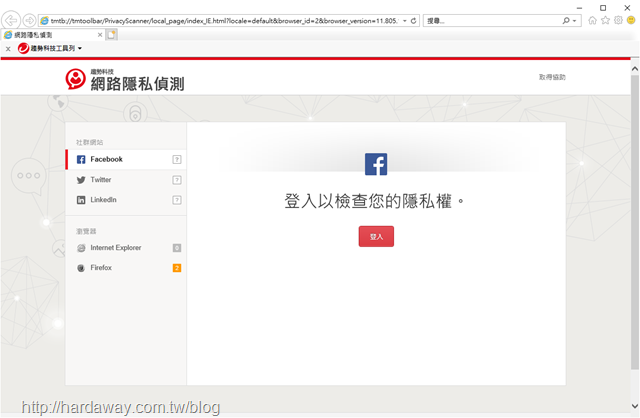This screenshot has width=640, height=418.
Task: Click the browser Forward arrow button
Action: point(29,20)
